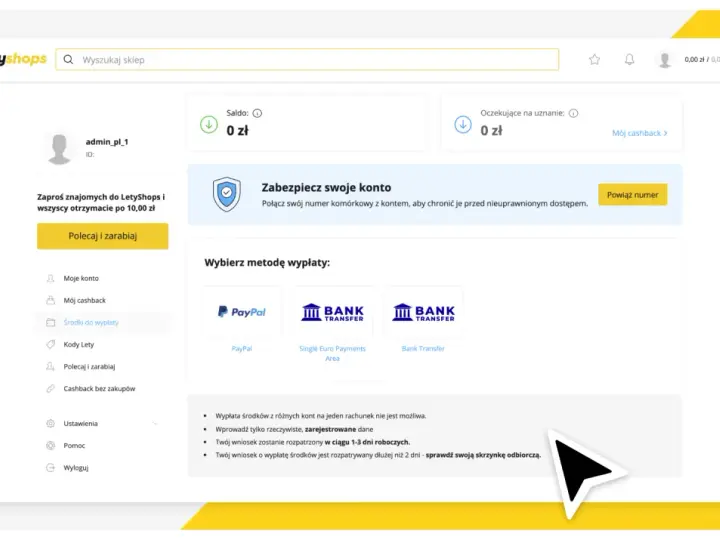The image size is (720, 540).
Task: Click the Pomoc lifebuoy icon
Action: pos(51,445)
